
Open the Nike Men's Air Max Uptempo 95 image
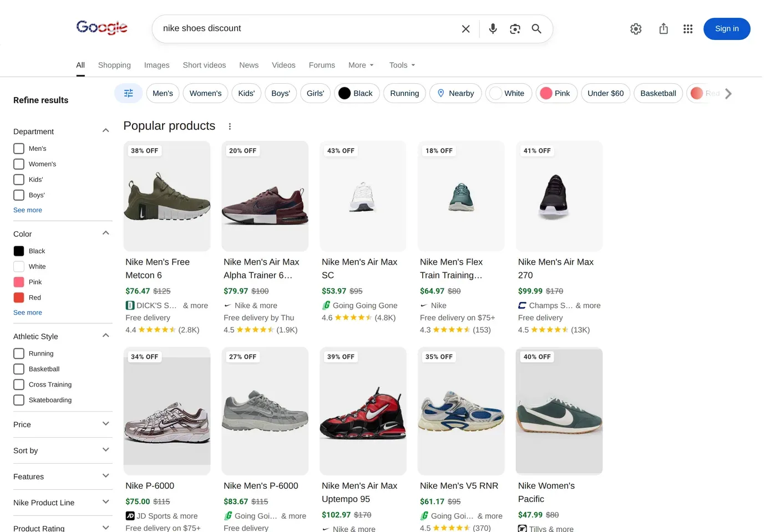(363, 411)
